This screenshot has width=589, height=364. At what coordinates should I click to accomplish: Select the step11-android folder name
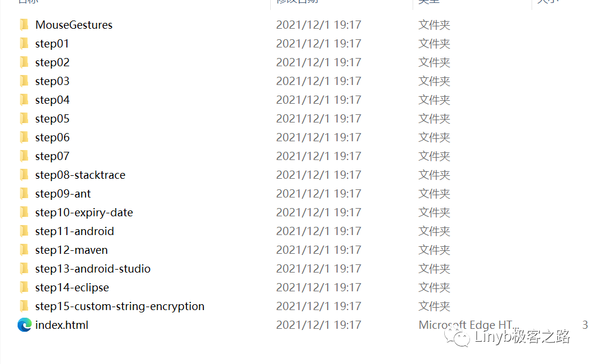(74, 232)
